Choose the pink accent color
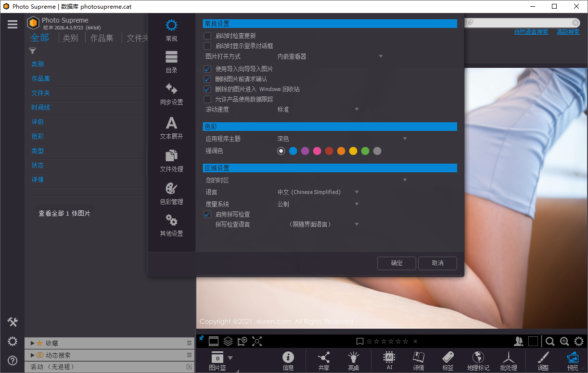The height and width of the screenshot is (373, 588). (317, 151)
